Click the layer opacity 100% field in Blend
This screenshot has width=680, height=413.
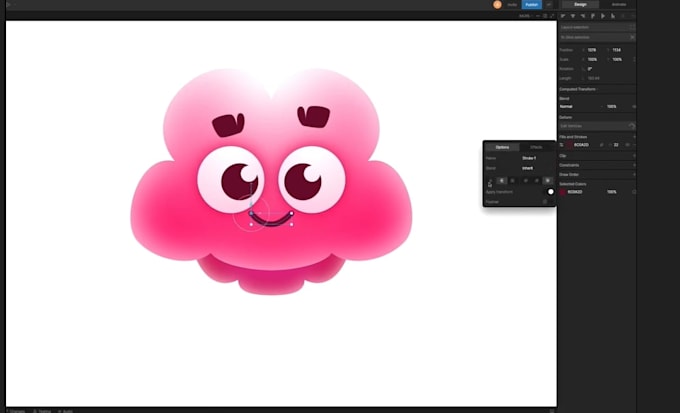coord(612,106)
